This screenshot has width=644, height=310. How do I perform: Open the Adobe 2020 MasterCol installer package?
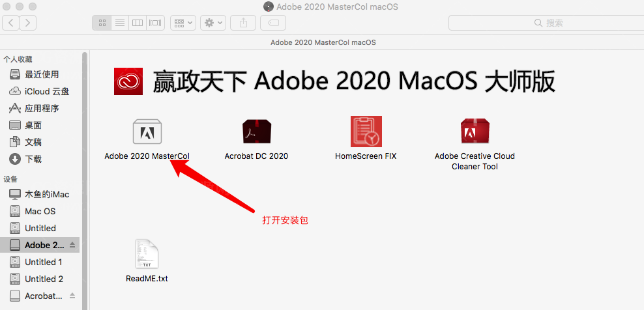tap(147, 132)
